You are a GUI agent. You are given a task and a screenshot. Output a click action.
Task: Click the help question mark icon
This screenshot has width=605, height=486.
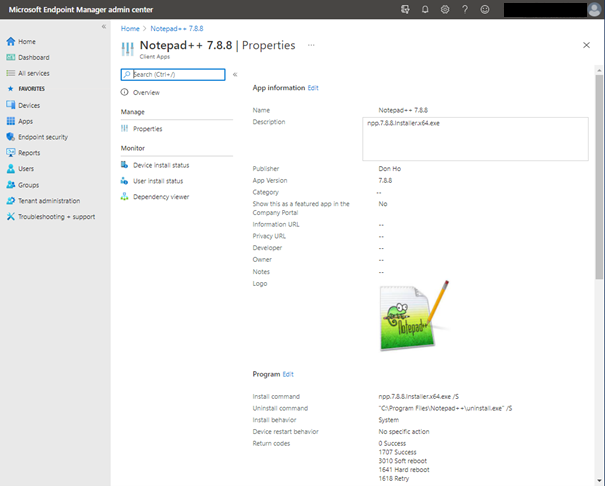[465, 9]
